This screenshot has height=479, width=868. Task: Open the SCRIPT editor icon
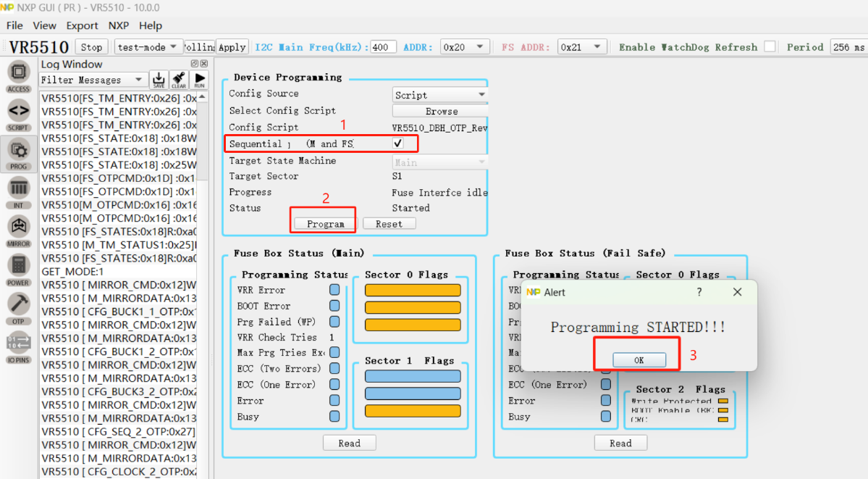(x=18, y=114)
